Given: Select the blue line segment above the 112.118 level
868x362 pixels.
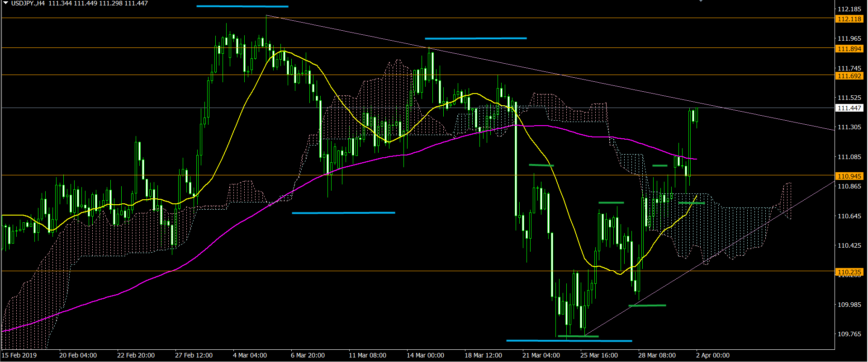Looking at the screenshot, I should pyautogui.click(x=242, y=6).
